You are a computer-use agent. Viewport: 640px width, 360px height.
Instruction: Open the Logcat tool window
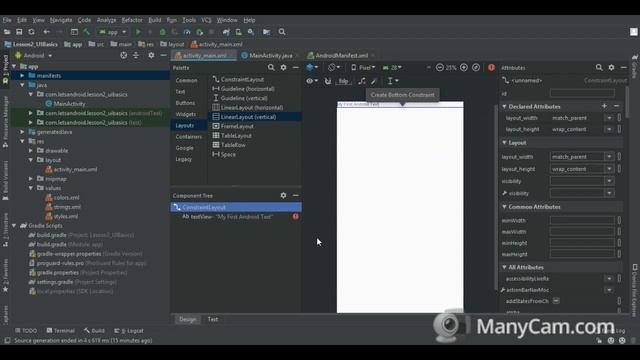click(129, 331)
